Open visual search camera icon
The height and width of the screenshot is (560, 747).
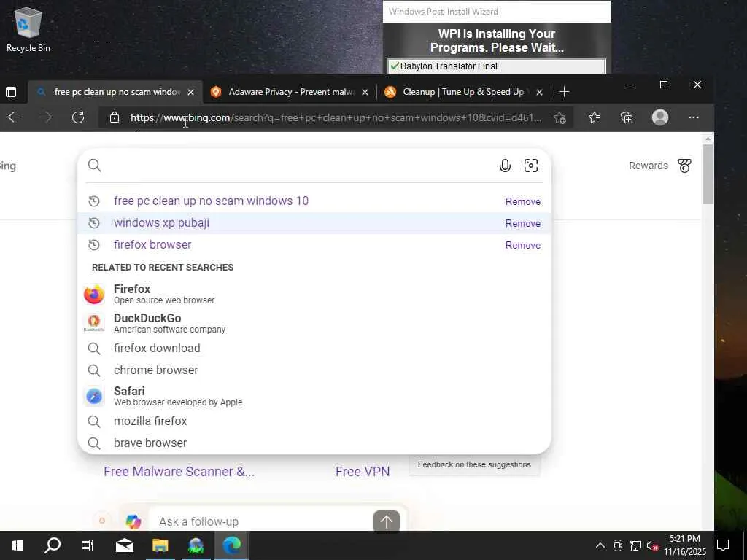531,166
